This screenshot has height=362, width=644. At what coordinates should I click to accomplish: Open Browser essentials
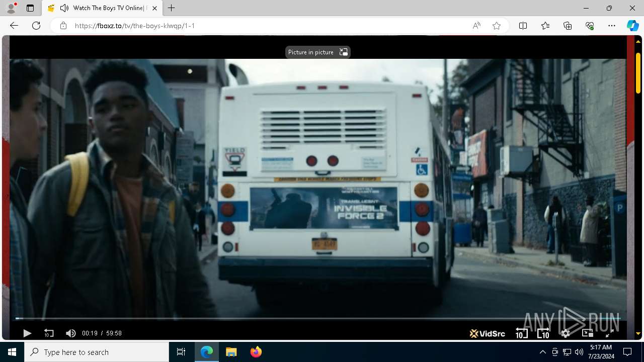coord(590,26)
